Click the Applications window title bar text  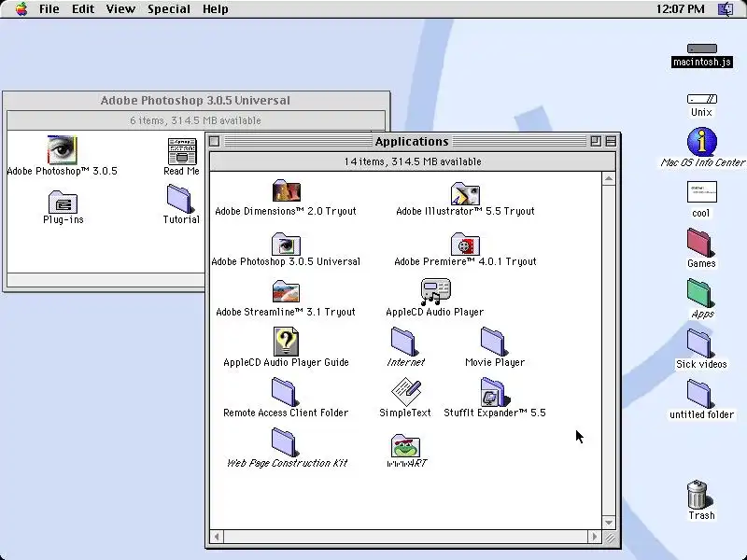pyautogui.click(x=412, y=142)
